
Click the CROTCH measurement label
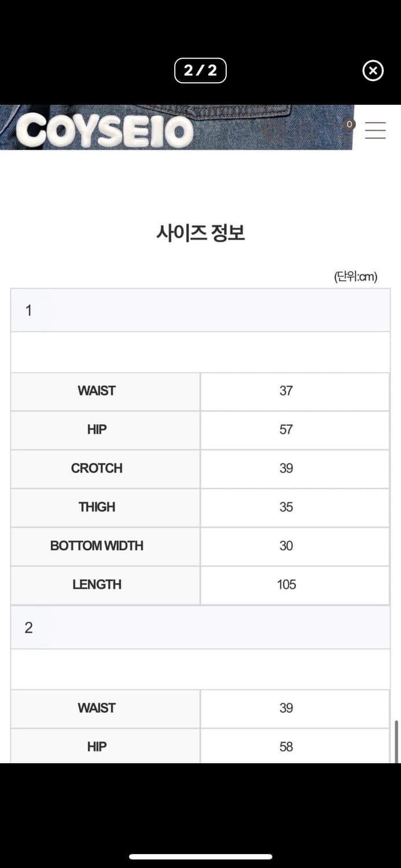pos(97,469)
